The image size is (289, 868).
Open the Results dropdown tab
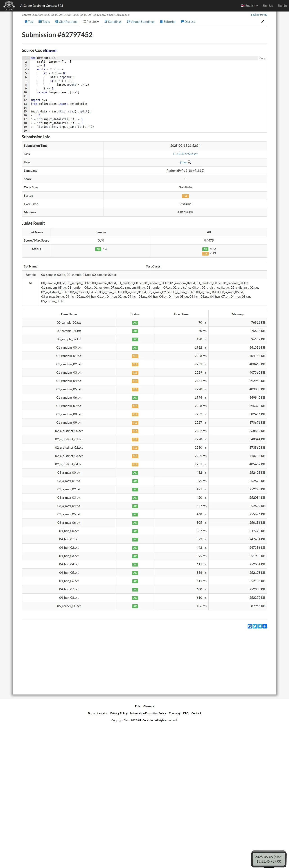[91, 22]
